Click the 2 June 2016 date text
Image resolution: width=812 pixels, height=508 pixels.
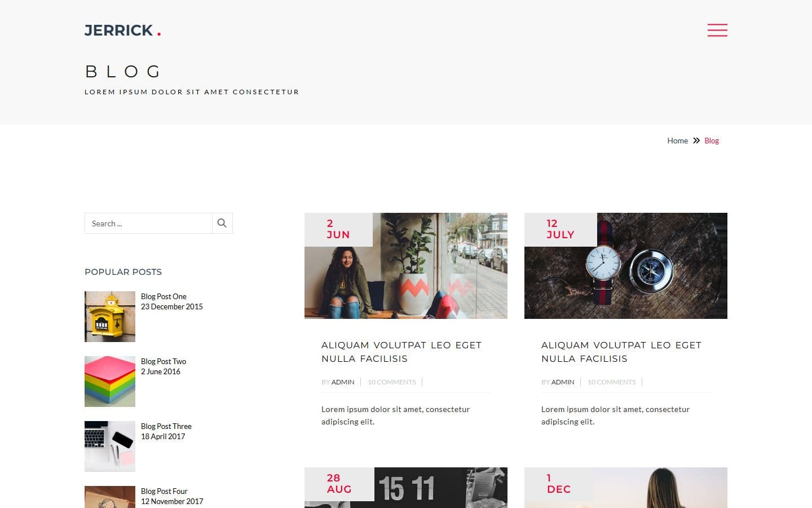click(161, 371)
